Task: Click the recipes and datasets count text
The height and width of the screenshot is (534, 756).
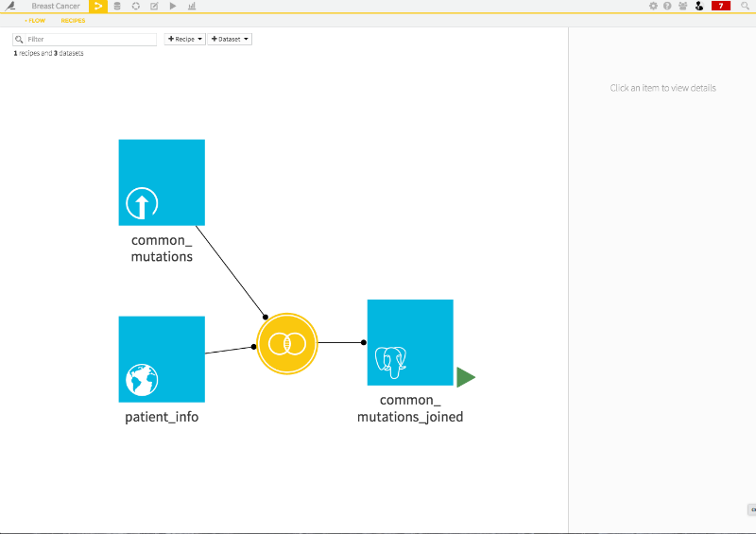Action: 48,53
